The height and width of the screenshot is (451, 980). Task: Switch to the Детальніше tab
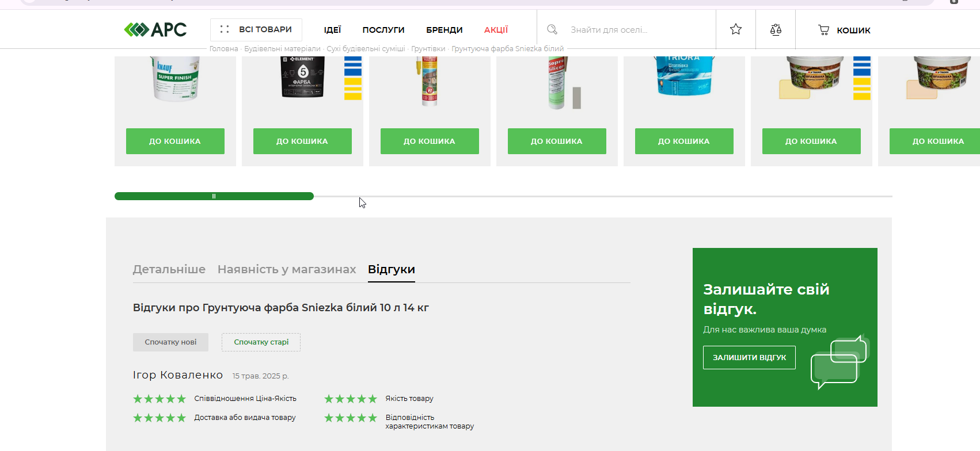pyautogui.click(x=169, y=269)
